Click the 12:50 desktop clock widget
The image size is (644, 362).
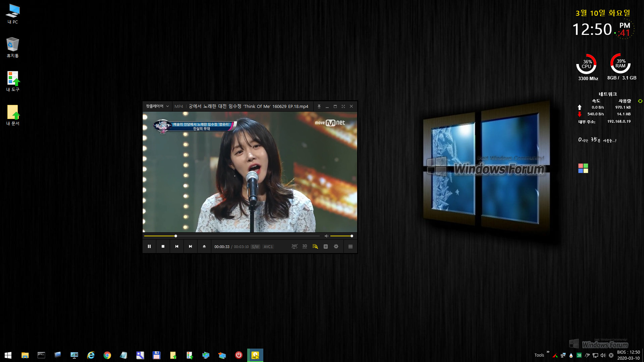[592, 29]
